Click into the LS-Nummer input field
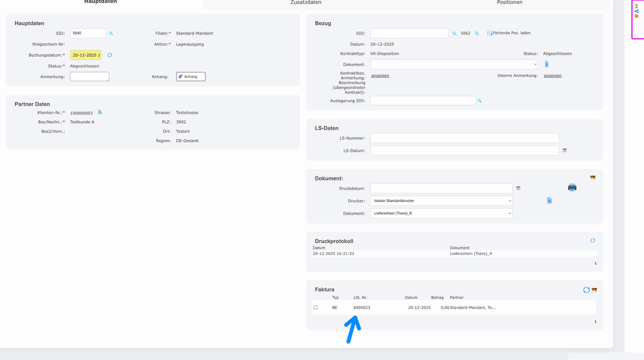644x360 pixels. coord(464,138)
